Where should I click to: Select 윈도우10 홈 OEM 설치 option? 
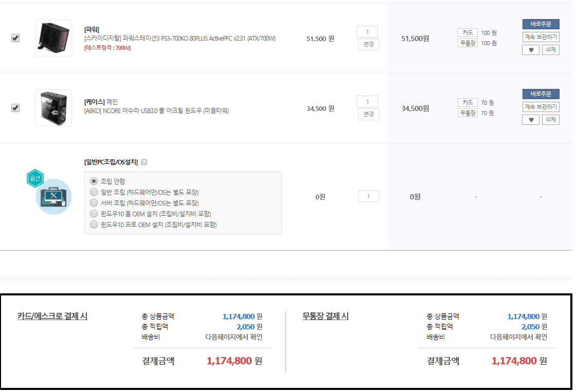click(94, 214)
